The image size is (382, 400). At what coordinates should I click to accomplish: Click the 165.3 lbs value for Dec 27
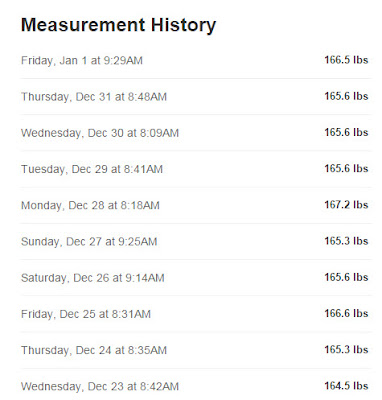coord(346,241)
